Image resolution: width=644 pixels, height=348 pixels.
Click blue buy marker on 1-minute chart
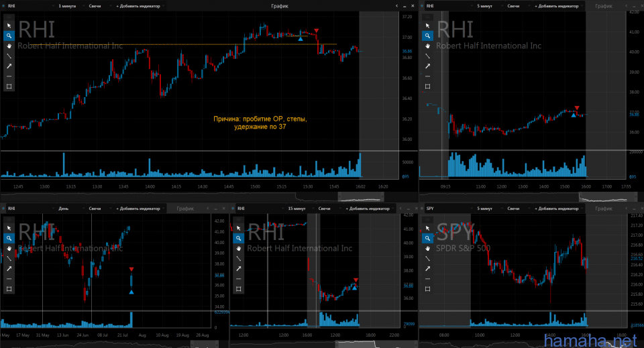(x=301, y=39)
